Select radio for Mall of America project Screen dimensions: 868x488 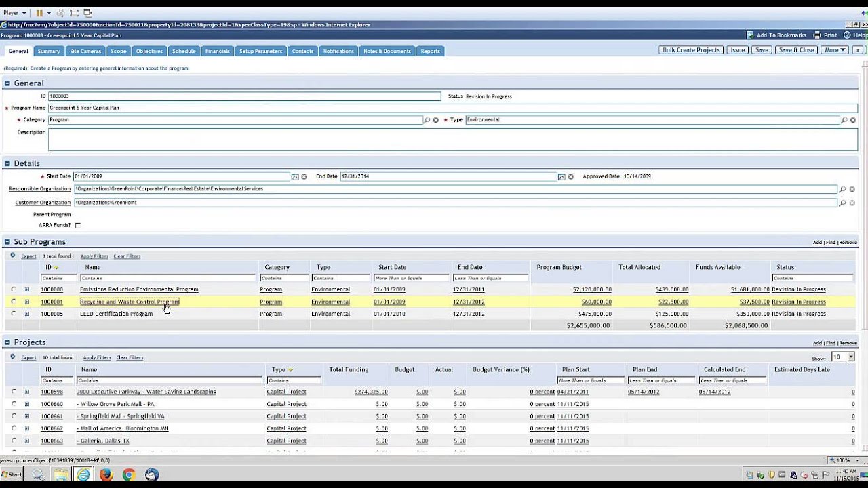pyautogui.click(x=14, y=428)
